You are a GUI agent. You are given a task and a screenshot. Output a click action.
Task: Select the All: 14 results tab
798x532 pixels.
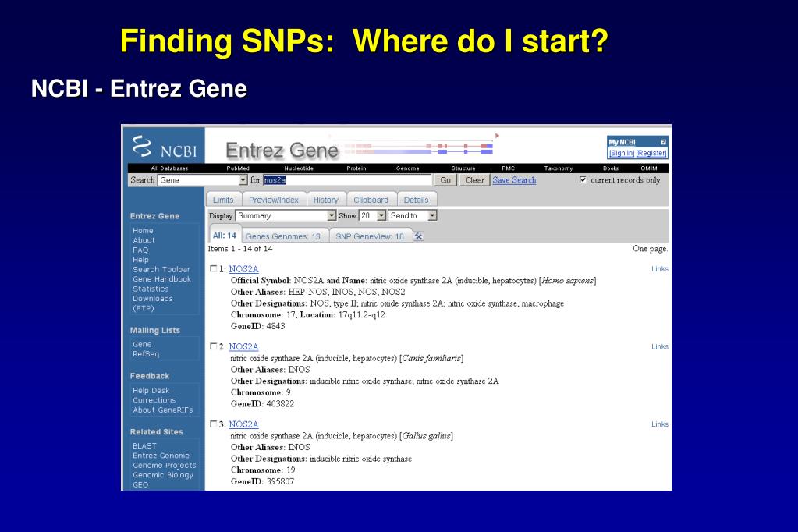coord(225,236)
